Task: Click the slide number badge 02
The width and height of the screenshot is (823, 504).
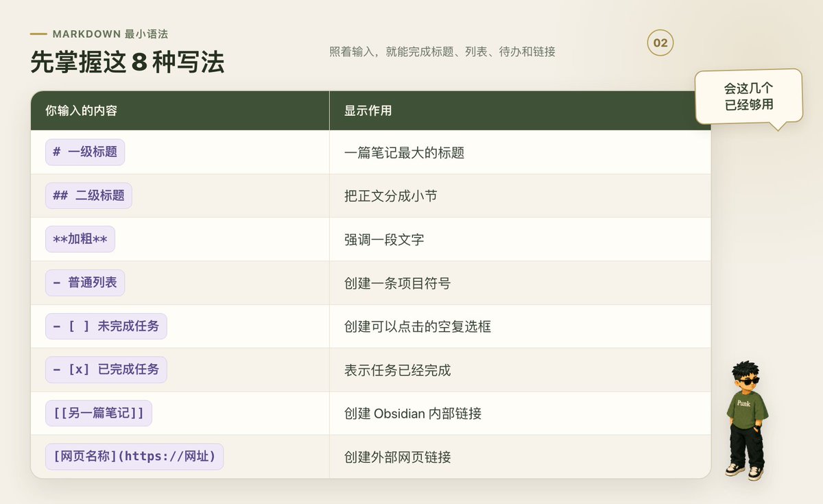Action: coord(660,43)
